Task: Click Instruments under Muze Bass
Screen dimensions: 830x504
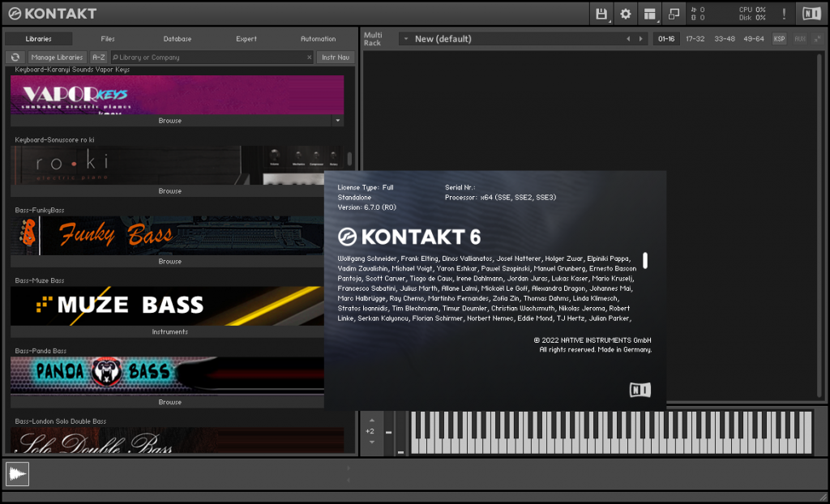Action: (x=170, y=332)
